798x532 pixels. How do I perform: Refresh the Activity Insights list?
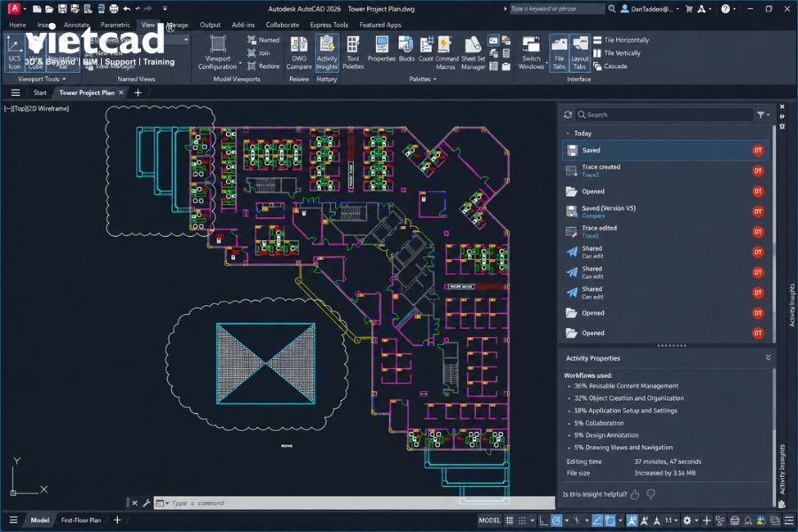568,114
